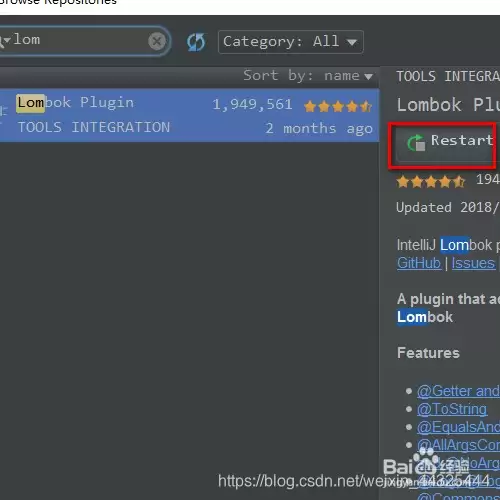Viewport: 500px width, 500px height.
Task: Click the Lombok Plugin title in details
Action: pos(448,105)
